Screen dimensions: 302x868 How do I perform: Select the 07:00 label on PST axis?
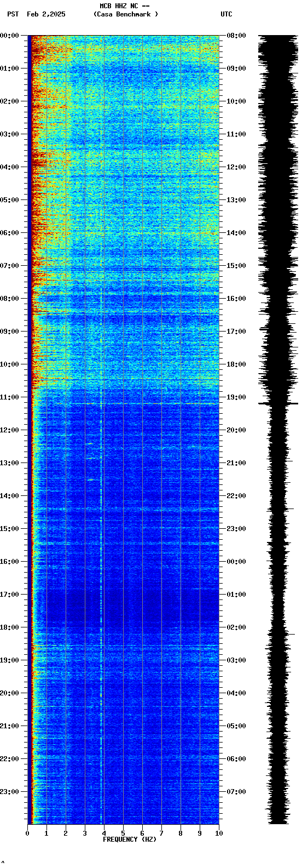(x=9, y=266)
